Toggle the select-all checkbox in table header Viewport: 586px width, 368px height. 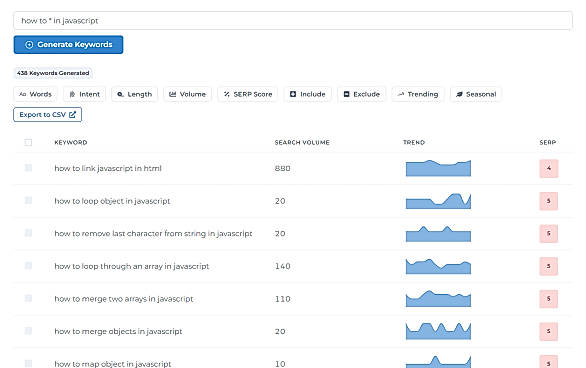[28, 142]
